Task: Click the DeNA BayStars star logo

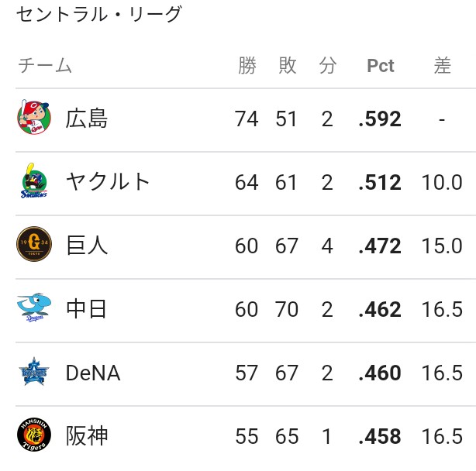Action: coord(34,371)
